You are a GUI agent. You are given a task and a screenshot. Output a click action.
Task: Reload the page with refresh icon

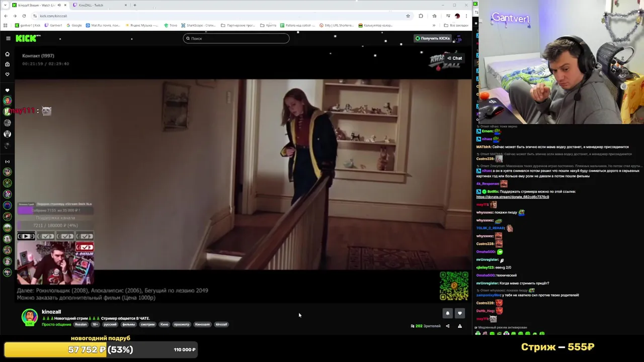click(24, 16)
